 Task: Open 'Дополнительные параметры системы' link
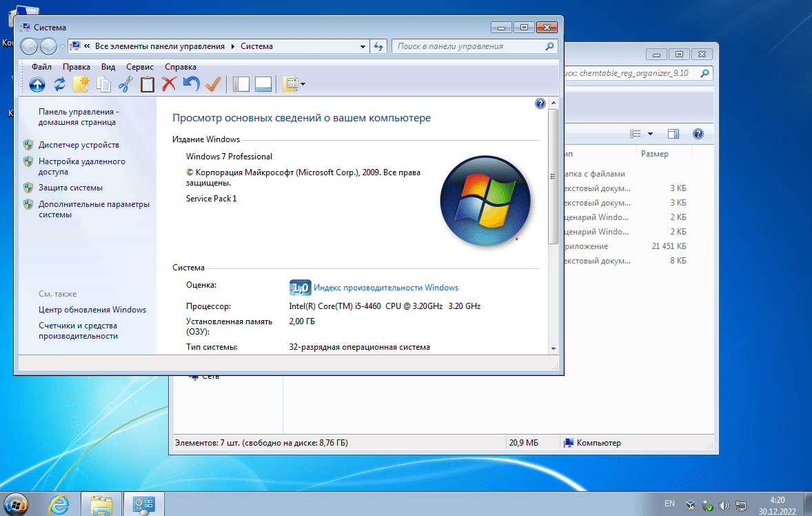[94, 209]
